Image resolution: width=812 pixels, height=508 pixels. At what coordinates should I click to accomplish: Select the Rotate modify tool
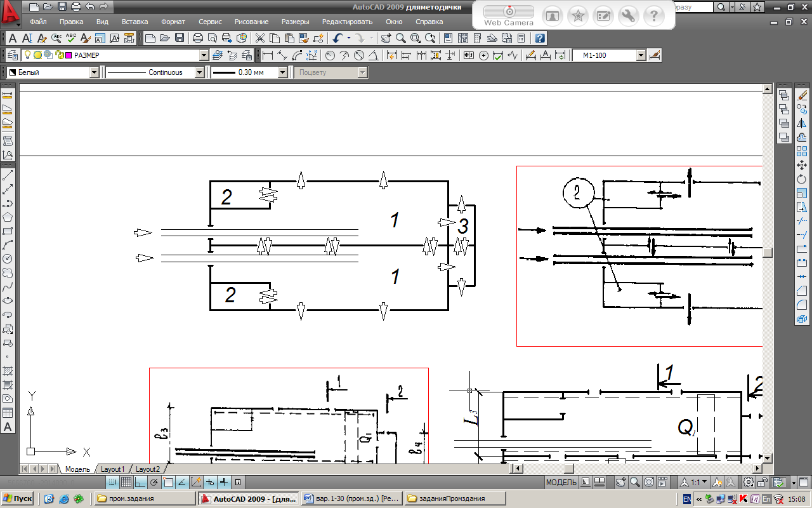(802, 179)
